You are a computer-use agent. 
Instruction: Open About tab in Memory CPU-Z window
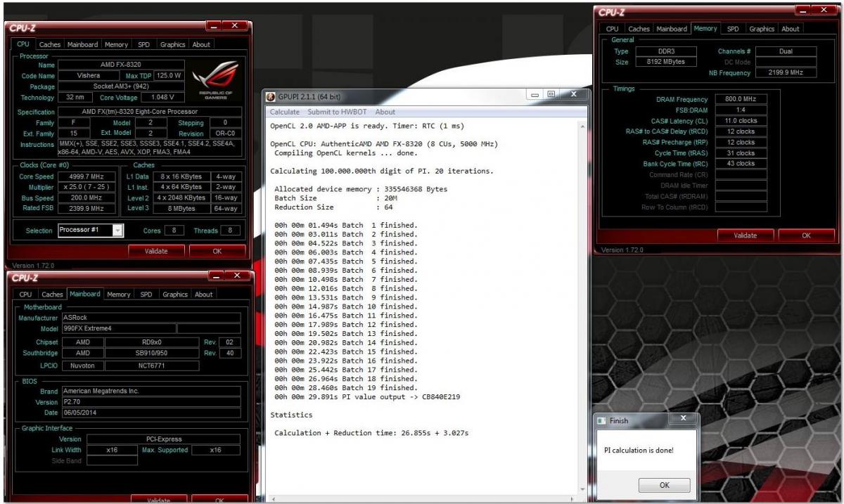(x=791, y=29)
